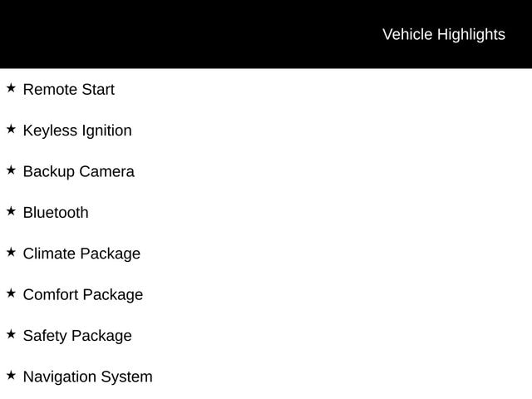Click the Comfort Package text
The width and height of the screenshot is (532, 399).
coord(82,295)
